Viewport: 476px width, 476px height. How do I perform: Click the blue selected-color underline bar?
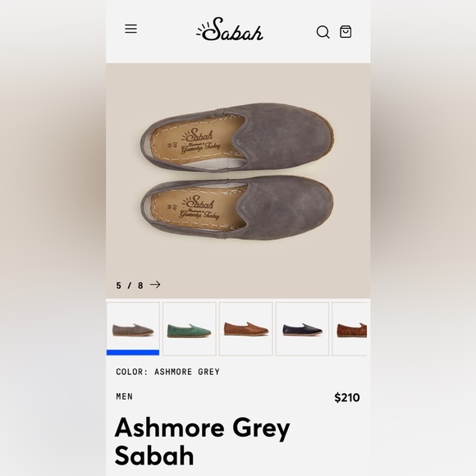pyautogui.click(x=133, y=352)
